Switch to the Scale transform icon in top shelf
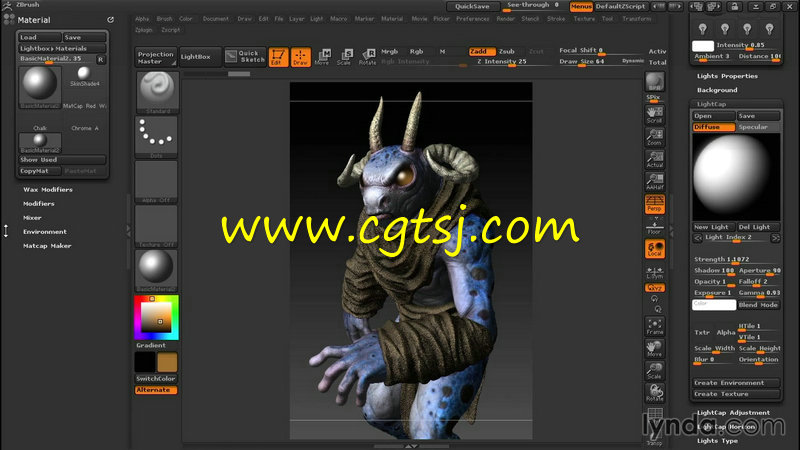The height and width of the screenshot is (450, 800). pos(344,57)
